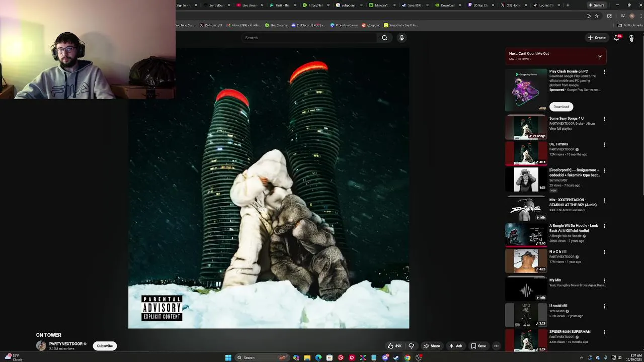Open new browser tab with plus
644x362 pixels.
point(568,5)
